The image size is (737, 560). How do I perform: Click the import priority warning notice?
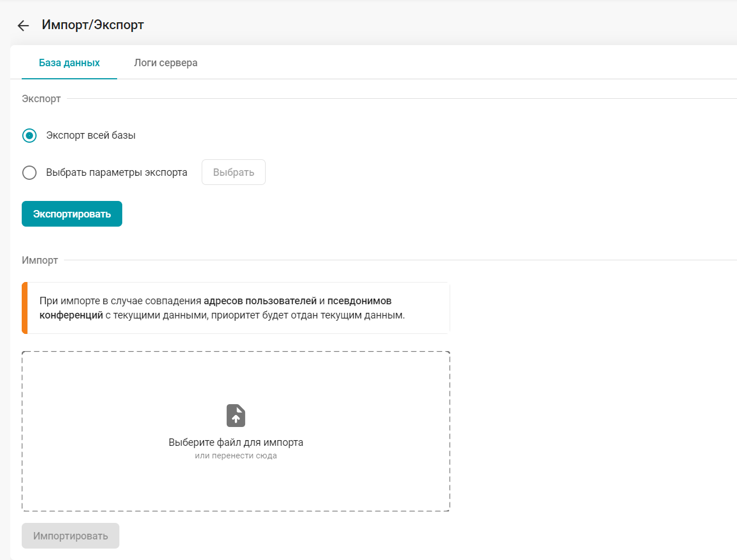236,308
